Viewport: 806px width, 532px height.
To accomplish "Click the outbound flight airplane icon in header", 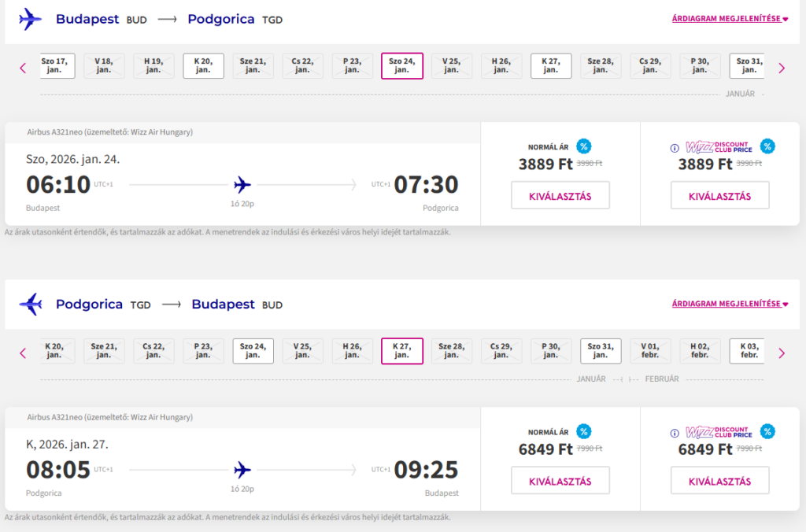I will tap(30, 19).
